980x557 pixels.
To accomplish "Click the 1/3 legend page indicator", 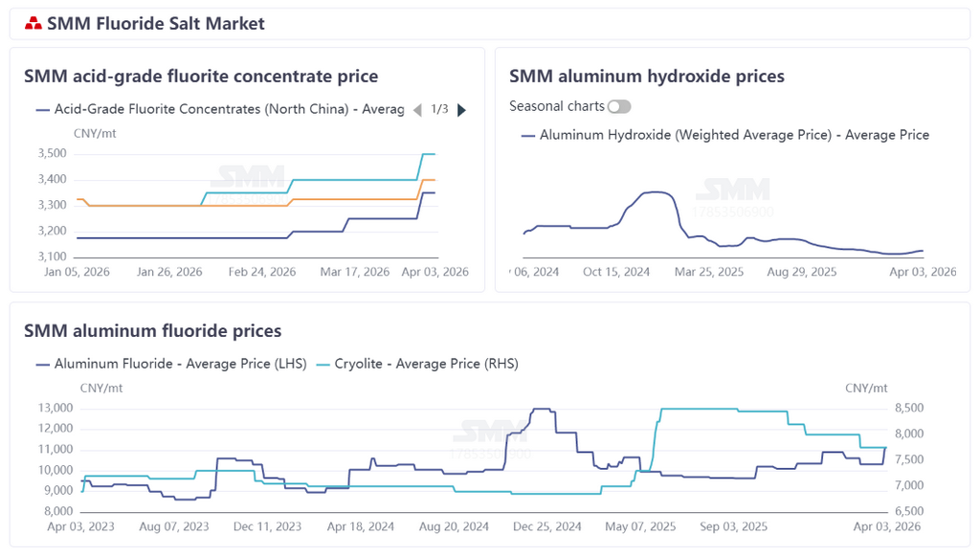I will point(439,110).
